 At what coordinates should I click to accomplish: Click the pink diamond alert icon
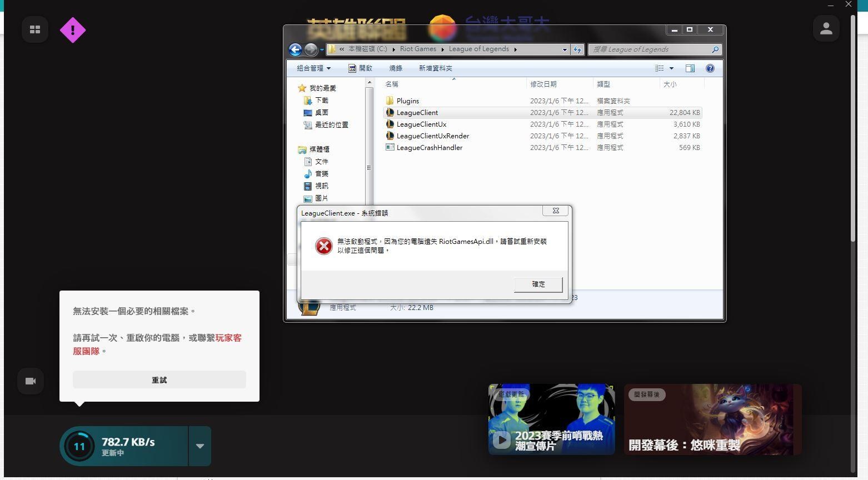point(73,30)
